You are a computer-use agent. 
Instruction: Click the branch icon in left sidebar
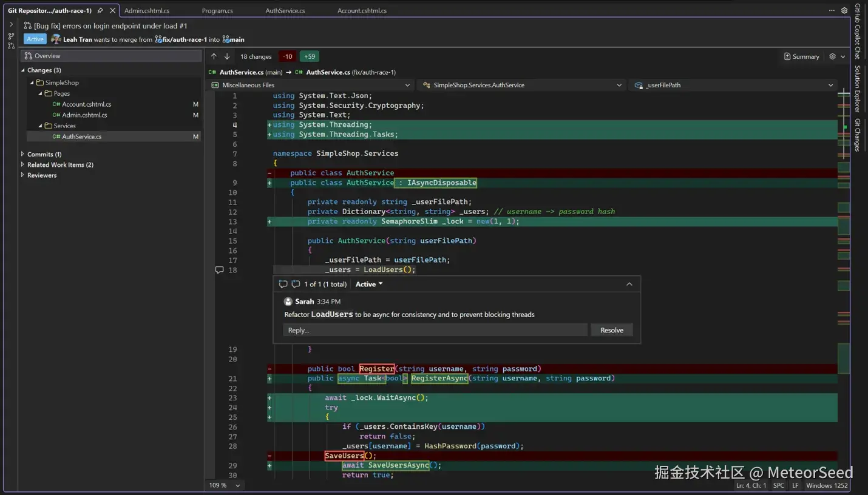pyautogui.click(x=11, y=36)
